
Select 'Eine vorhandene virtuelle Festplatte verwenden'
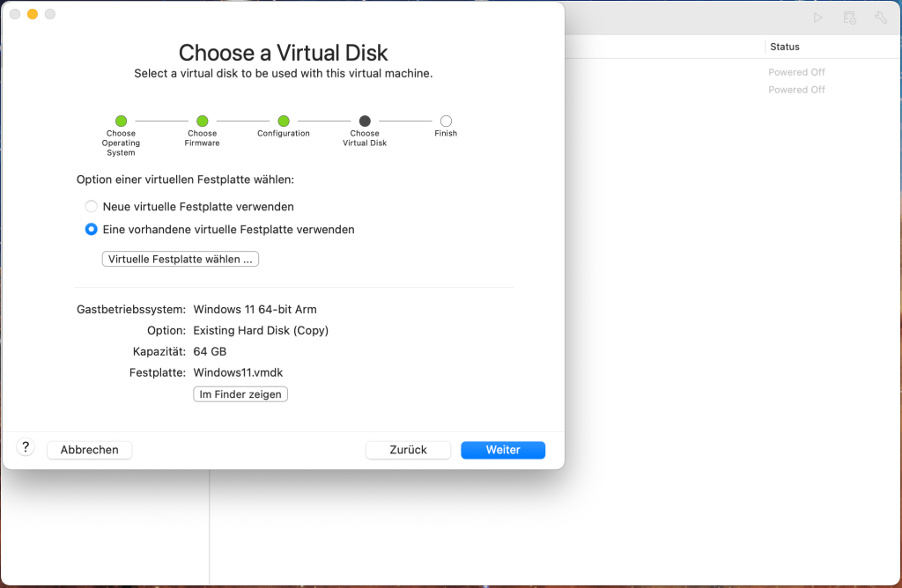pos(91,229)
